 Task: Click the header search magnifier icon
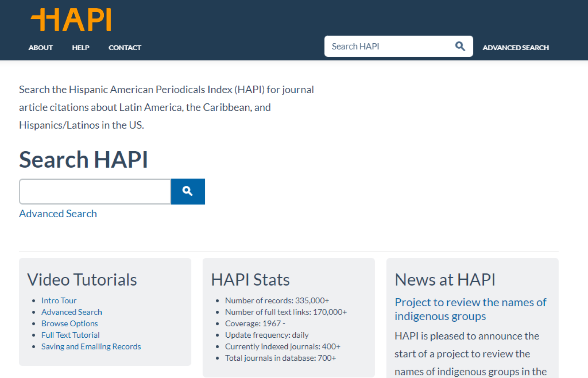(460, 46)
